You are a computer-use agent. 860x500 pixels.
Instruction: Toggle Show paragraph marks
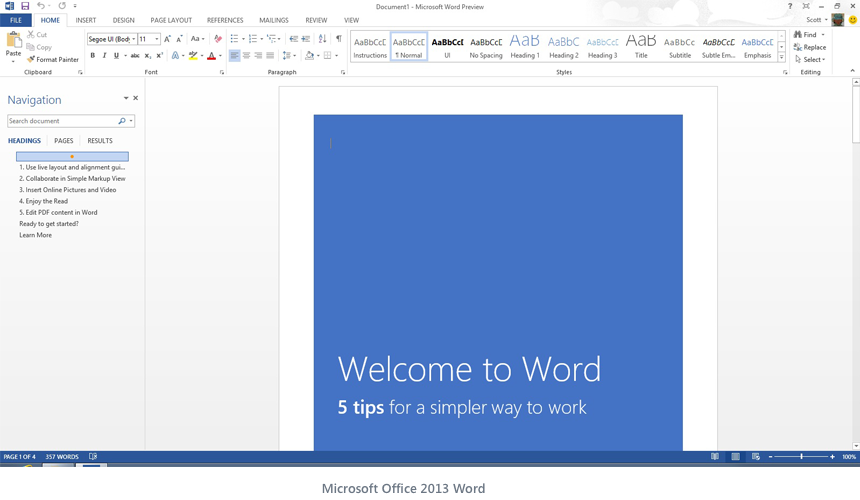(338, 39)
